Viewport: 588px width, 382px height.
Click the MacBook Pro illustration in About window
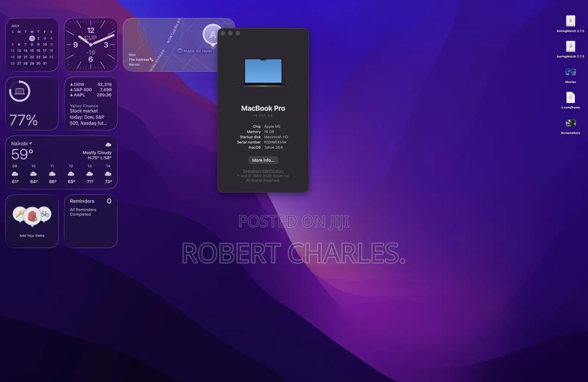263,73
